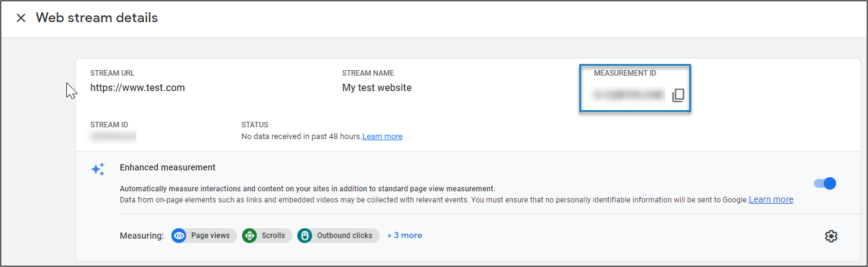
Task: Close the Web stream details panel
Action: (x=21, y=18)
